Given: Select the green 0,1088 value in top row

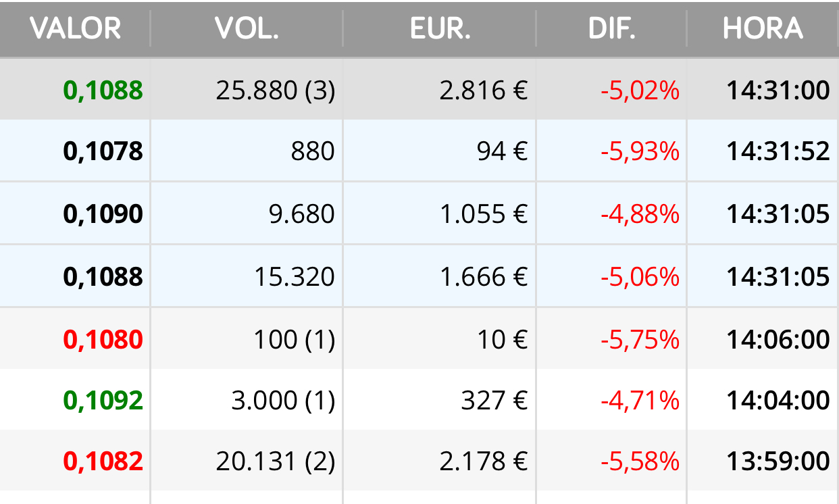Looking at the screenshot, I should pos(103,90).
